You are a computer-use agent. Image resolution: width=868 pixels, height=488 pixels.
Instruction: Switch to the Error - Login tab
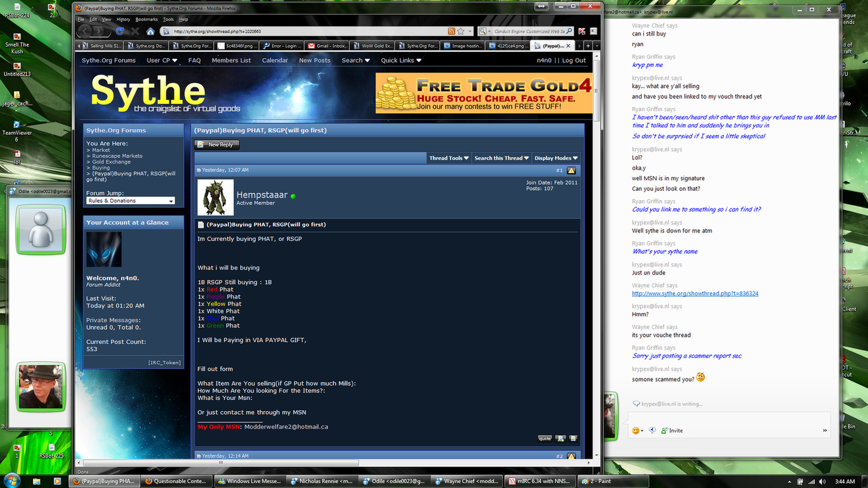(282, 46)
